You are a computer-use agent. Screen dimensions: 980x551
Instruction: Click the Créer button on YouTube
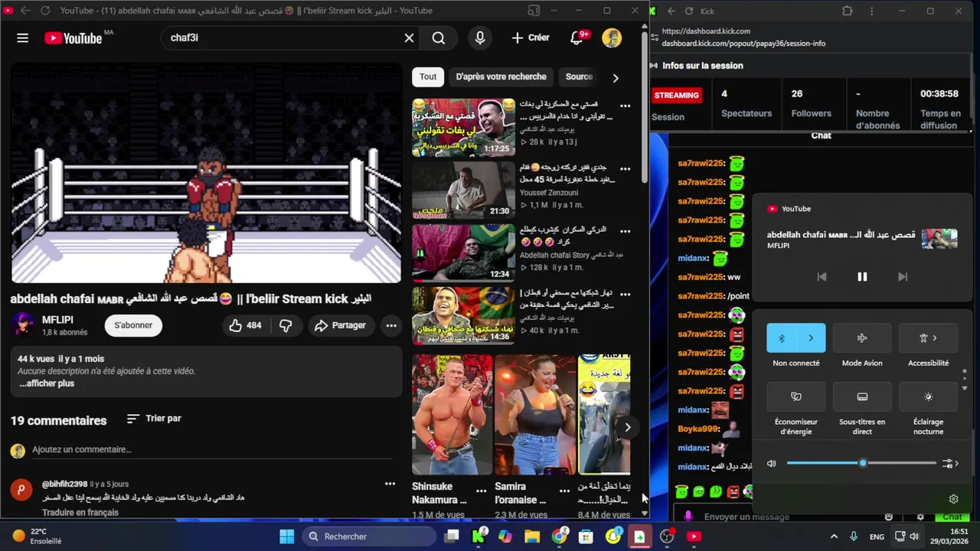(x=530, y=37)
